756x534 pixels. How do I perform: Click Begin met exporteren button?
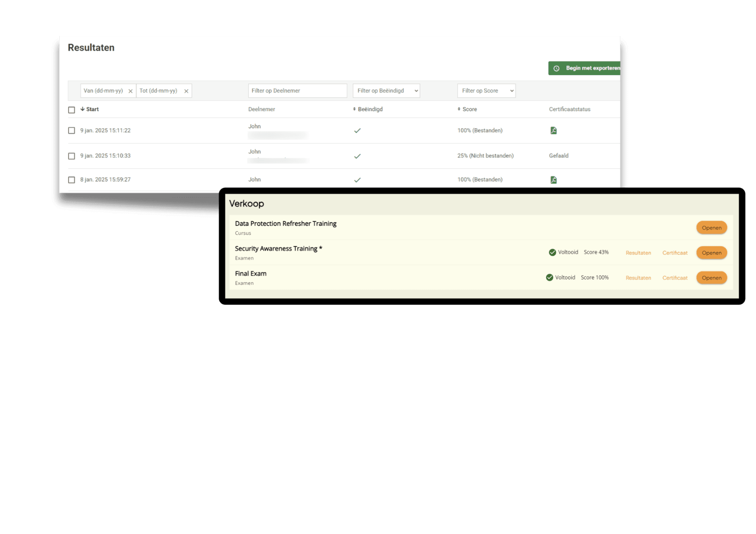click(x=585, y=68)
